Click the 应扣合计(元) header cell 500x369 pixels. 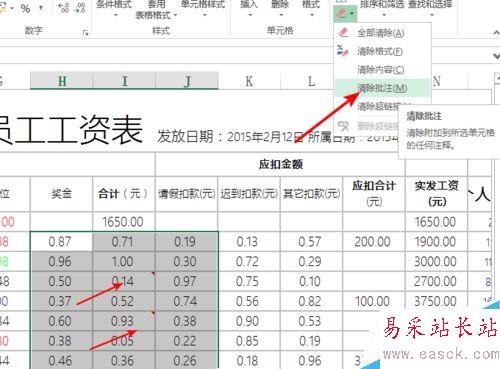coord(374,194)
